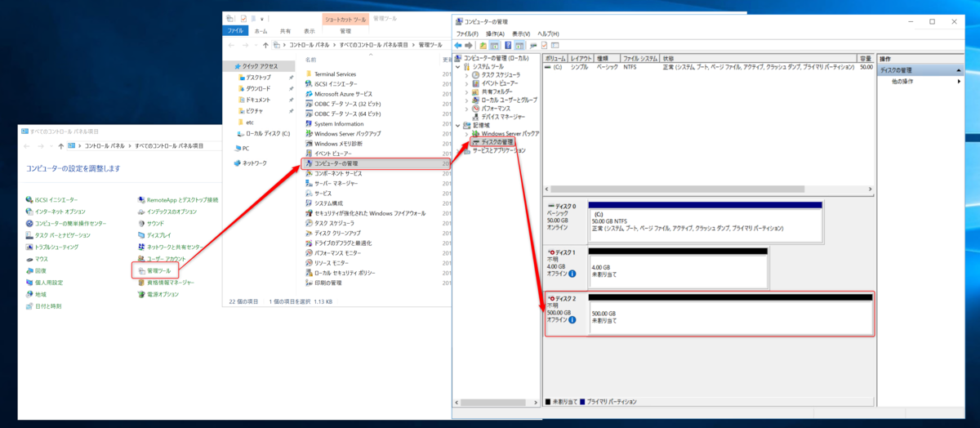Open 個人用設定 in Control Panel

click(x=44, y=283)
